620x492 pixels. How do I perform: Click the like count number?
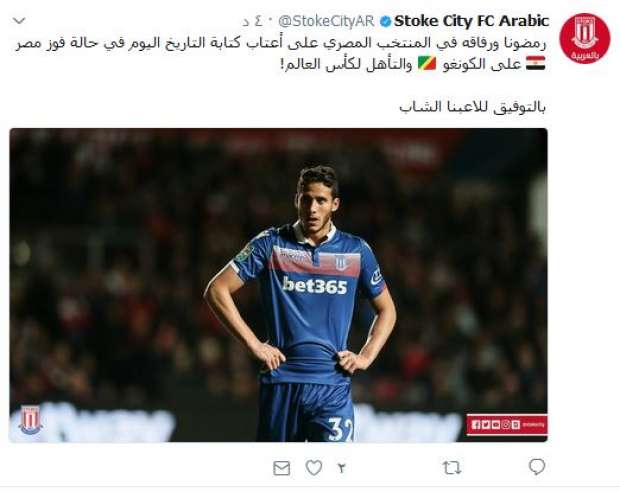tap(341, 468)
